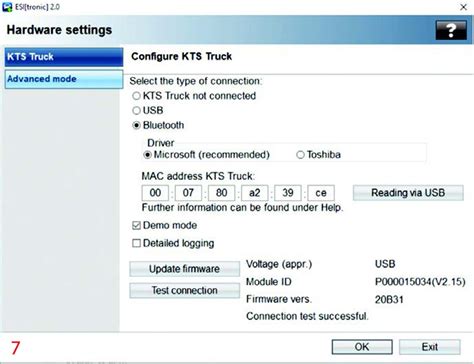This screenshot has height=364, width=474.
Task: Click the 'Hardware settings' title
Action: click(59, 30)
